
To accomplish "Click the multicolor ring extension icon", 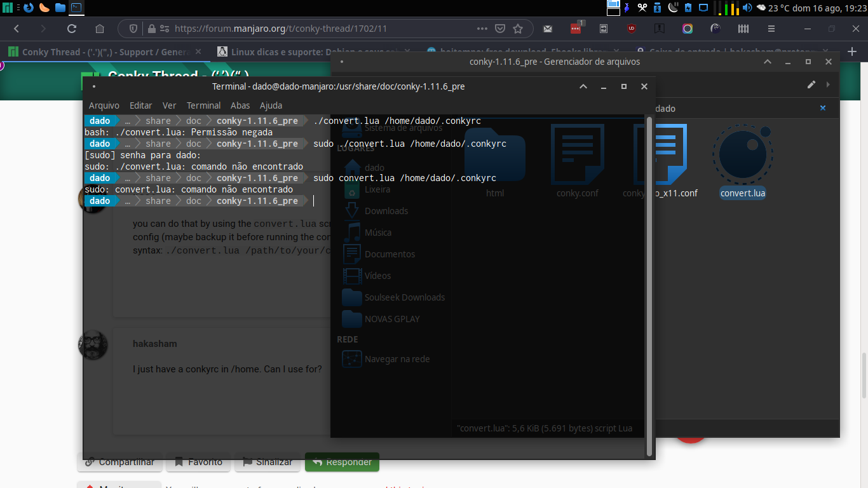I will click(x=688, y=29).
